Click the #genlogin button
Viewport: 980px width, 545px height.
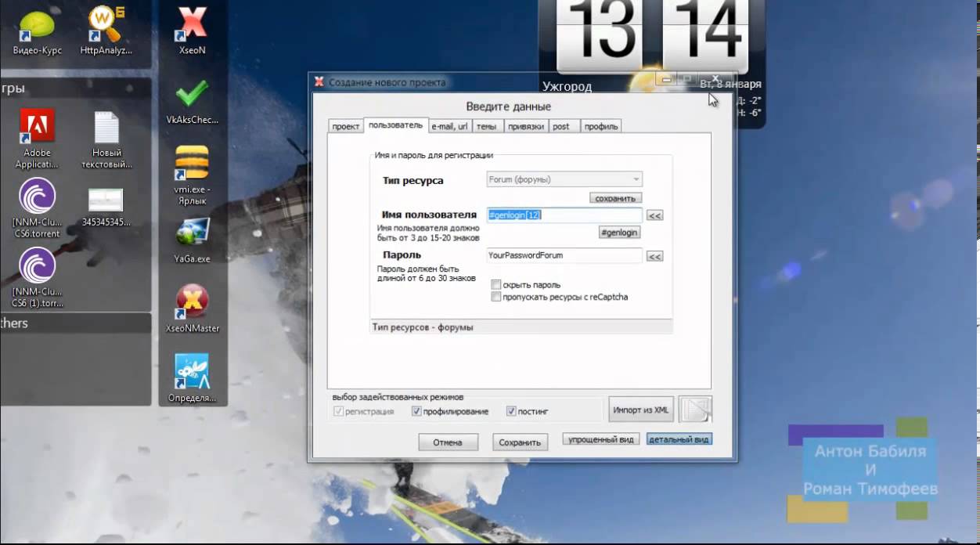click(x=620, y=233)
